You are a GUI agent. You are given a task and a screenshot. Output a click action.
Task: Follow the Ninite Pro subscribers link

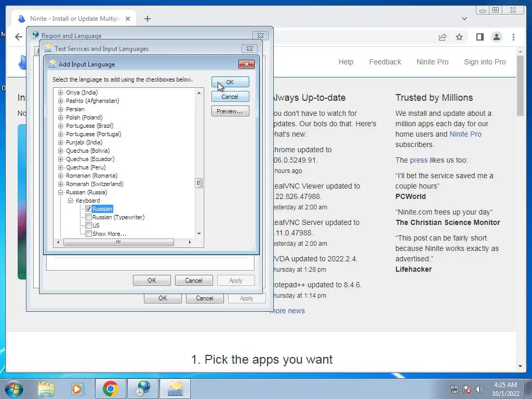click(x=465, y=134)
